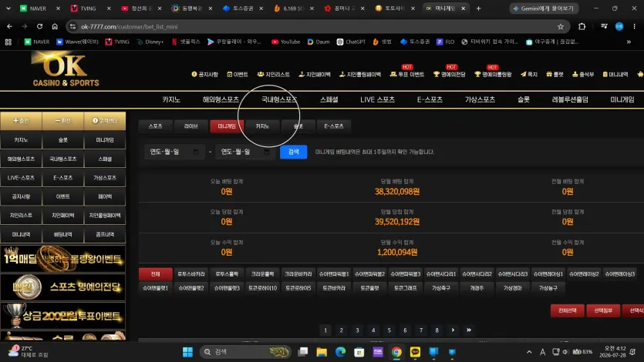Viewport: 644px width, 362px height.
Task: Filter by 로투스바카라 game
Action: (191, 274)
